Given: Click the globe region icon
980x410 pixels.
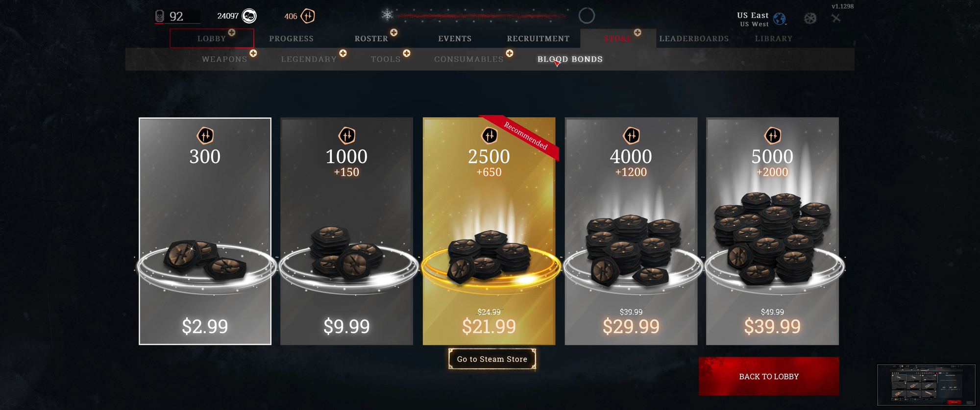Looking at the screenshot, I should 780,19.
